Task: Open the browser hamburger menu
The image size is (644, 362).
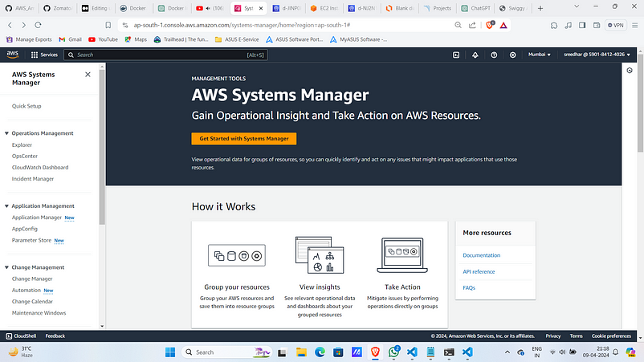Action: click(x=634, y=25)
